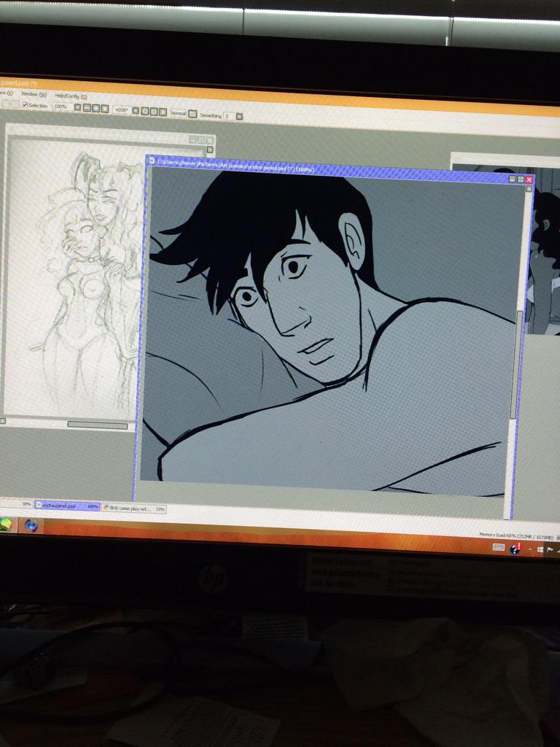Click the Smoothing value field
Screen dimensions: 560x747
[229, 116]
